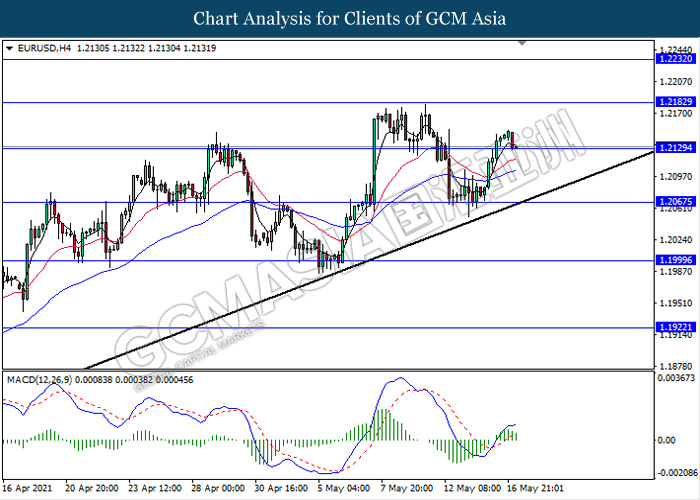Viewport: 700px width, 500px height.
Task: Click the 16 Apr 2021 date label
Action: (27, 489)
